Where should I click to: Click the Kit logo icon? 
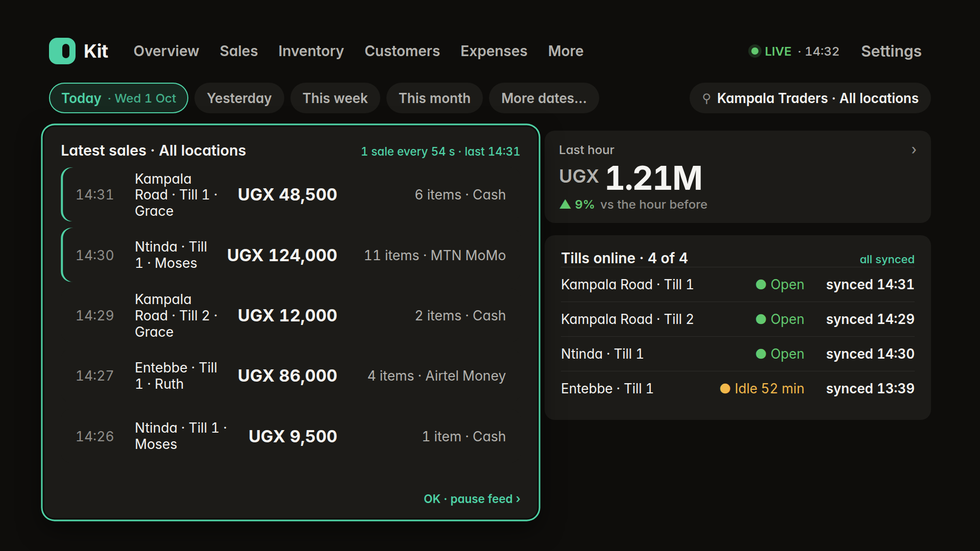(x=62, y=51)
